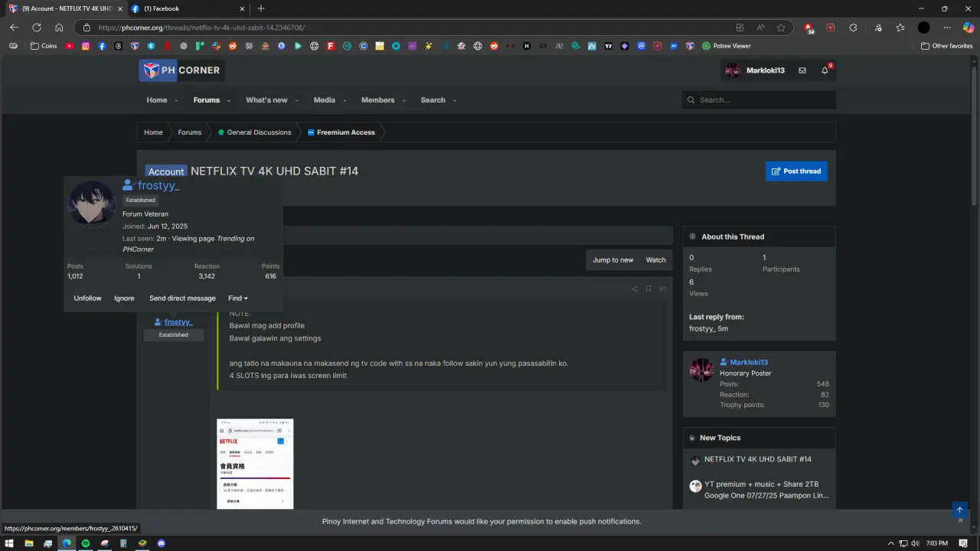Click the Post thread button
Image resolution: width=980 pixels, height=551 pixels.
(796, 171)
